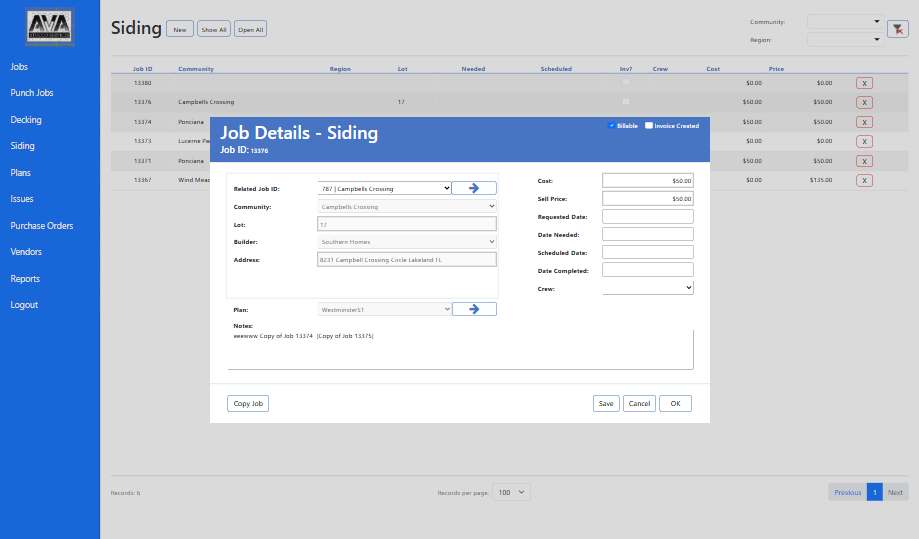Click the arrow button next to Plan
The width and height of the screenshot is (919, 539).
474,310
